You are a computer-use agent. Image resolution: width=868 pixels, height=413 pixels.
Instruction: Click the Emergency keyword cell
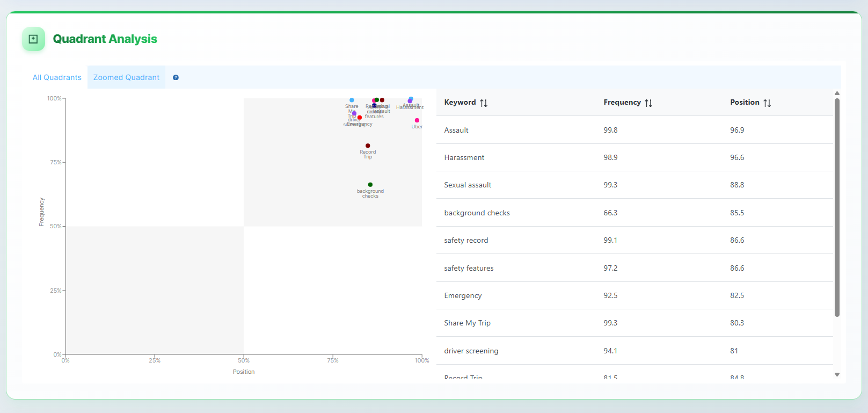coord(463,295)
